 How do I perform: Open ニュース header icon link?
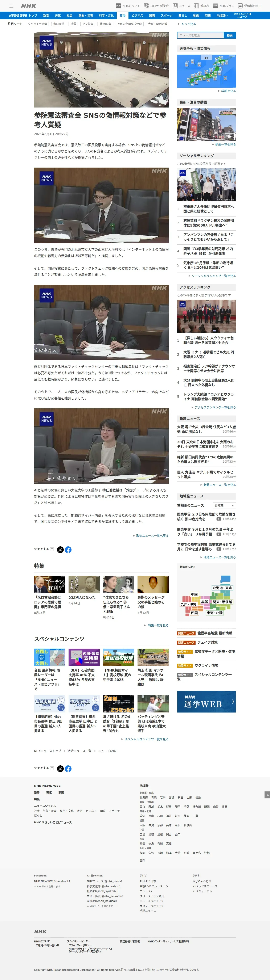181,6
